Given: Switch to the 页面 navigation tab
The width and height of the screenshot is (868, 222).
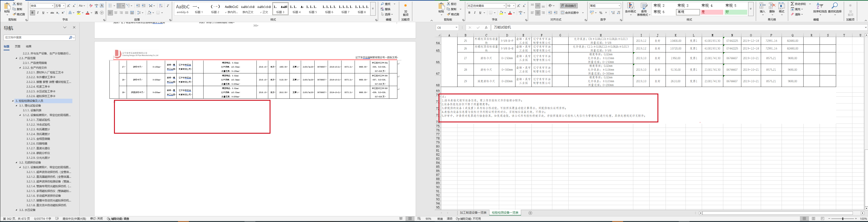Looking at the screenshot, I should coord(17,47).
